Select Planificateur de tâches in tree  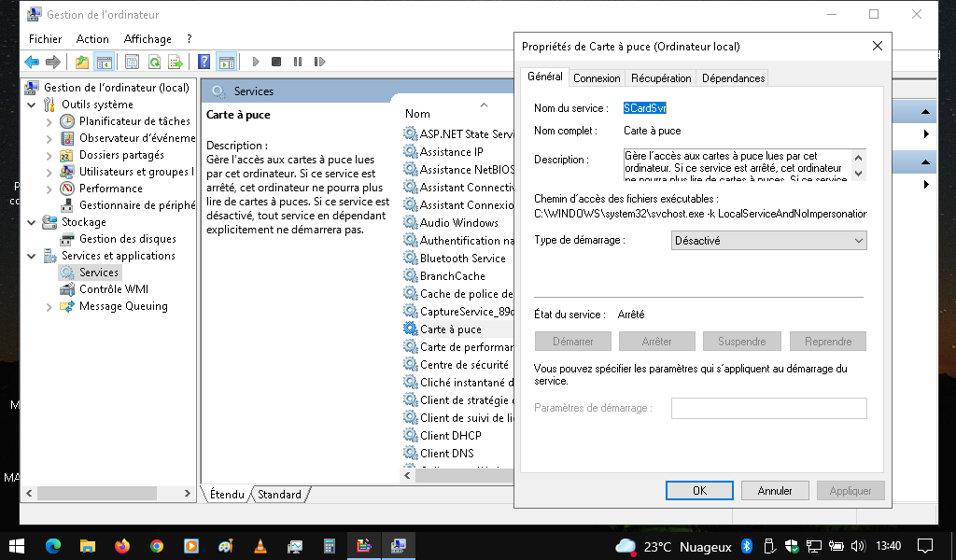pos(134,121)
